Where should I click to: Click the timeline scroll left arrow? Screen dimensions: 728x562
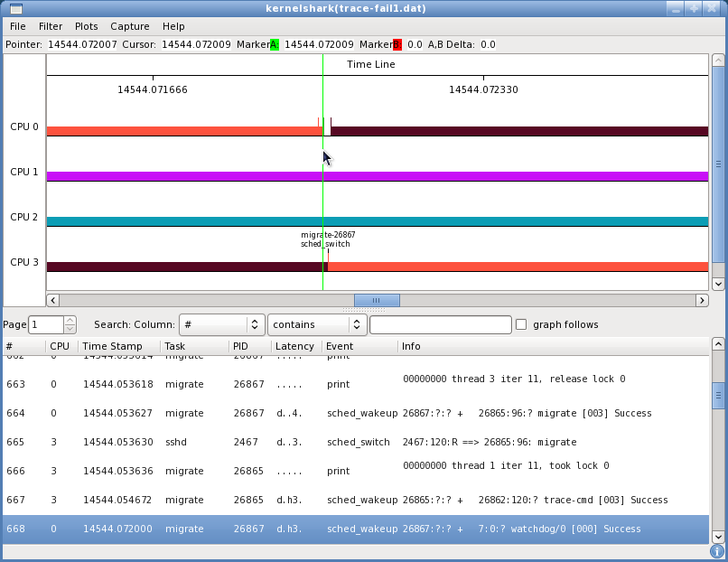[x=53, y=300]
